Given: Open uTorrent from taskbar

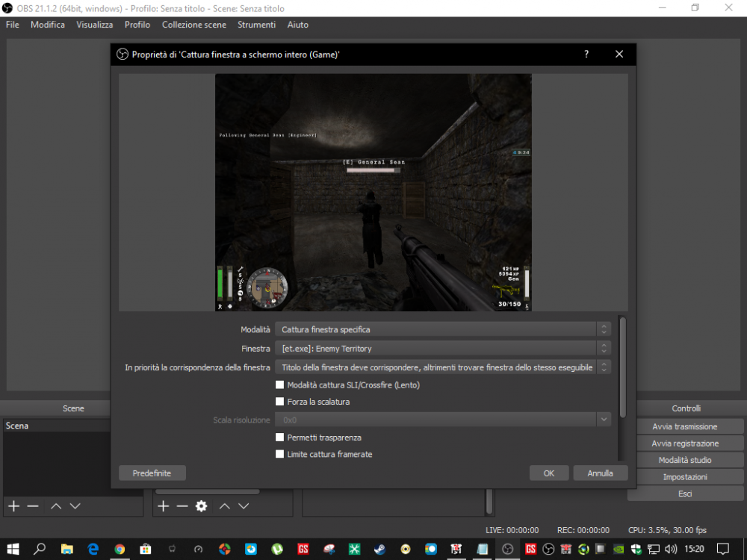Looking at the screenshot, I should [277, 549].
